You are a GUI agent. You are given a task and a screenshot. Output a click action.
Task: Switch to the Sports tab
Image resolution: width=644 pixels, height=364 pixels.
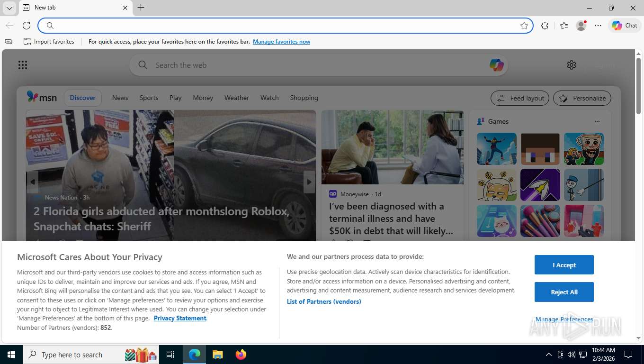tap(149, 98)
